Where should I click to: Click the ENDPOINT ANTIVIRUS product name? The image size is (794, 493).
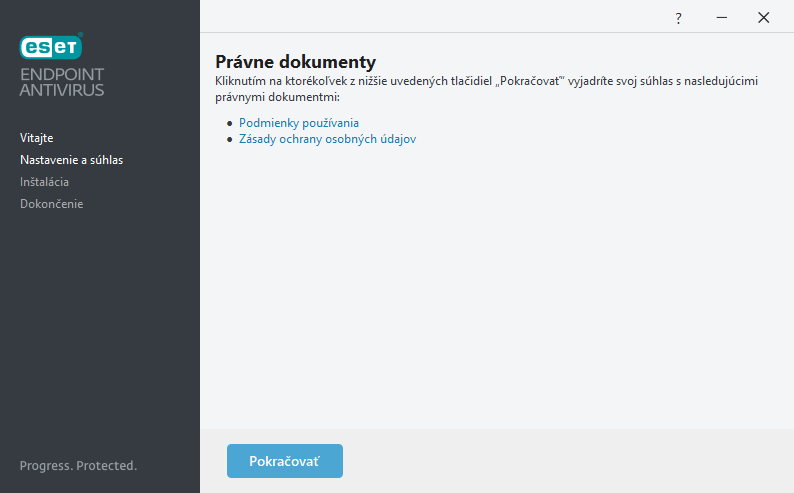(62, 82)
